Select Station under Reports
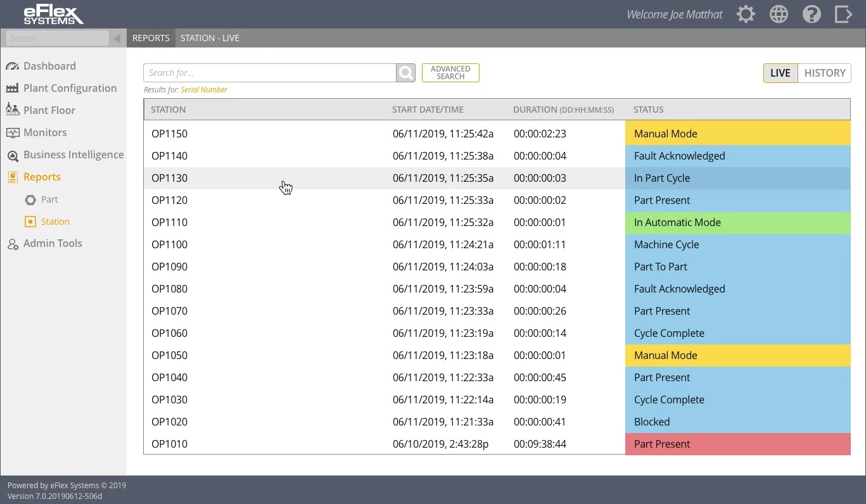The image size is (866, 504). (55, 222)
